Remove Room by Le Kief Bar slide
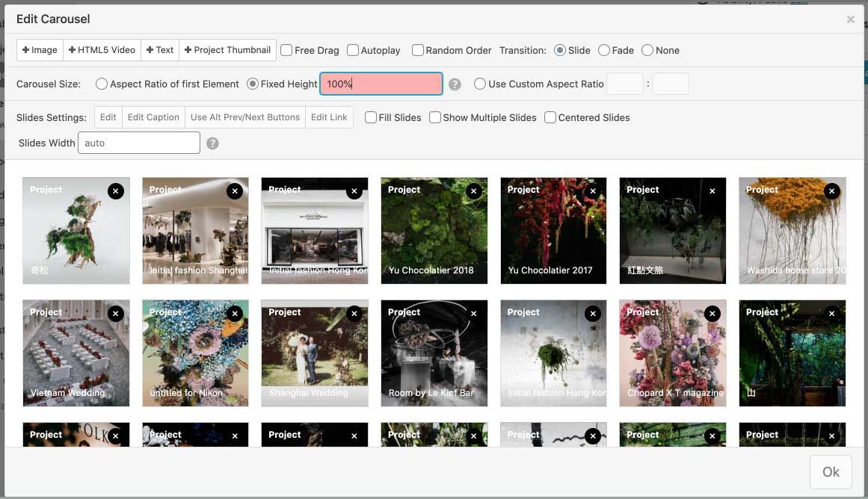Viewport: 868px width, 499px height. click(x=473, y=314)
